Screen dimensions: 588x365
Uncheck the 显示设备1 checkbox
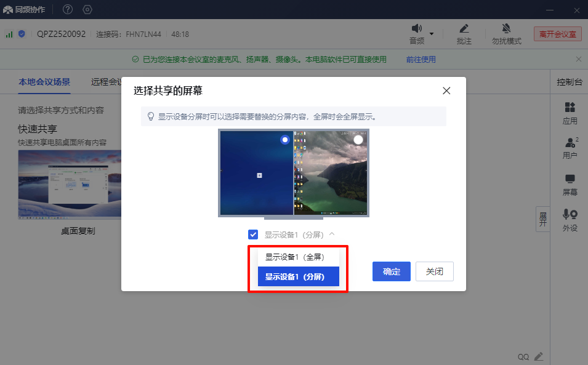pyautogui.click(x=253, y=234)
